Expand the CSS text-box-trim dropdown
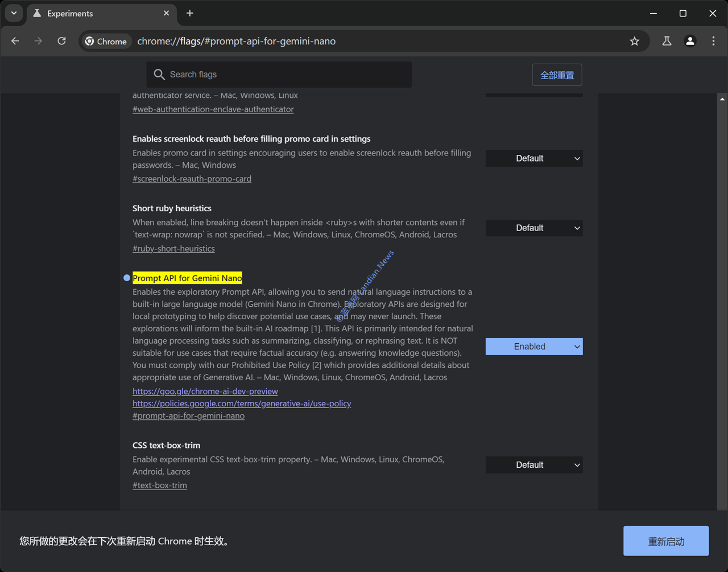728x572 pixels. (x=533, y=465)
